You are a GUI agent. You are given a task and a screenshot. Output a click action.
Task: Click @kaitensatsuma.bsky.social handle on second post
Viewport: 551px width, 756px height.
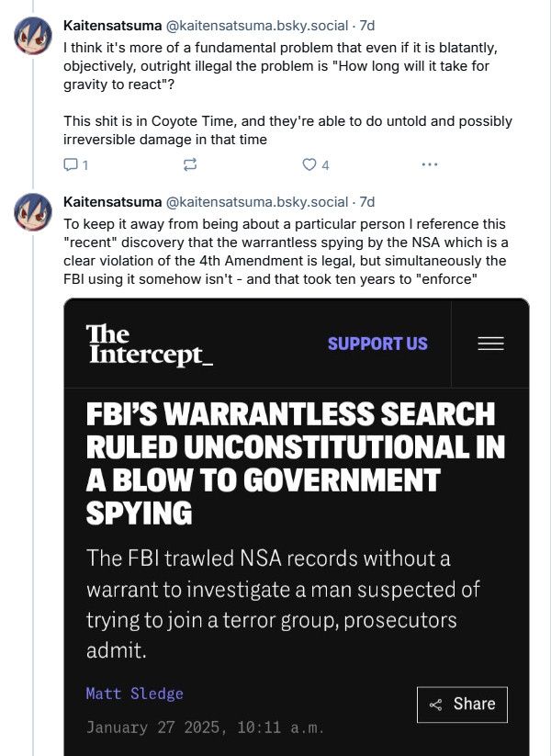coord(256,202)
